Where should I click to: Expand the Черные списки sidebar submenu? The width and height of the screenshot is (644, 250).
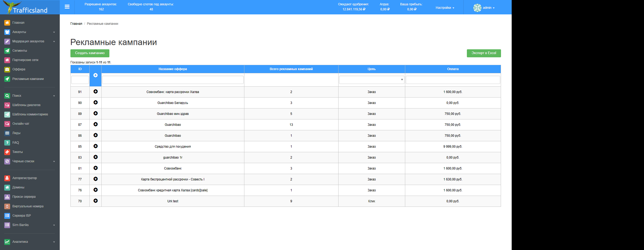coord(54,162)
